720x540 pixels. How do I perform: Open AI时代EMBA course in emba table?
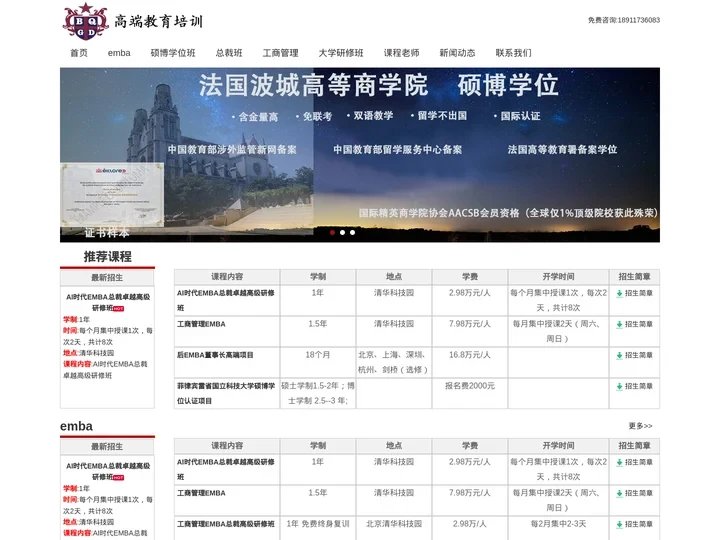(226, 469)
